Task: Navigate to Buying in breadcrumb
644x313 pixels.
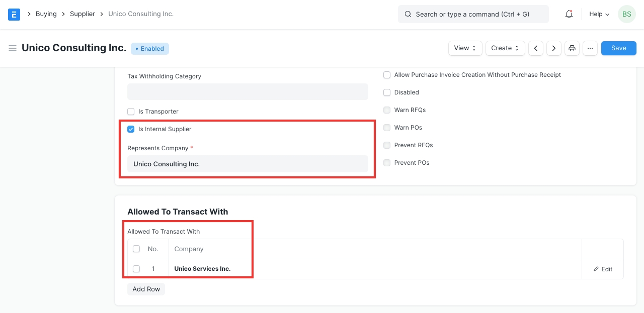Action: click(46, 14)
